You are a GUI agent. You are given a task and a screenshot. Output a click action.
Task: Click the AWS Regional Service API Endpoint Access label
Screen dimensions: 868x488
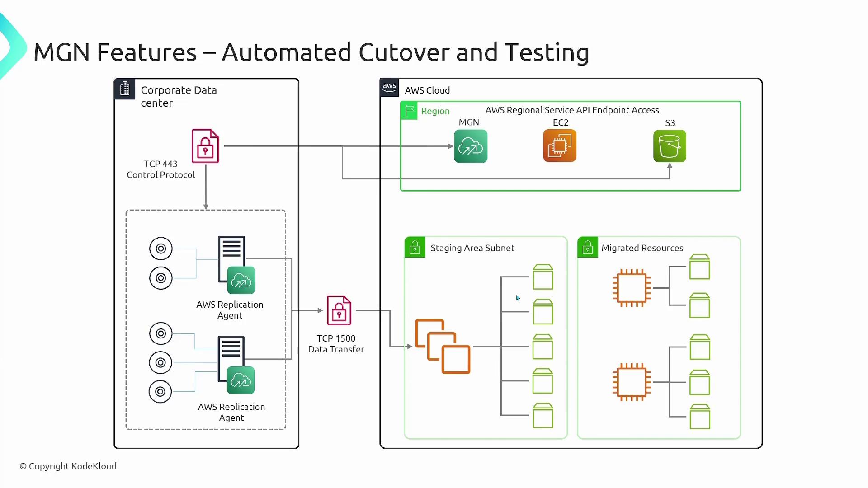572,110
